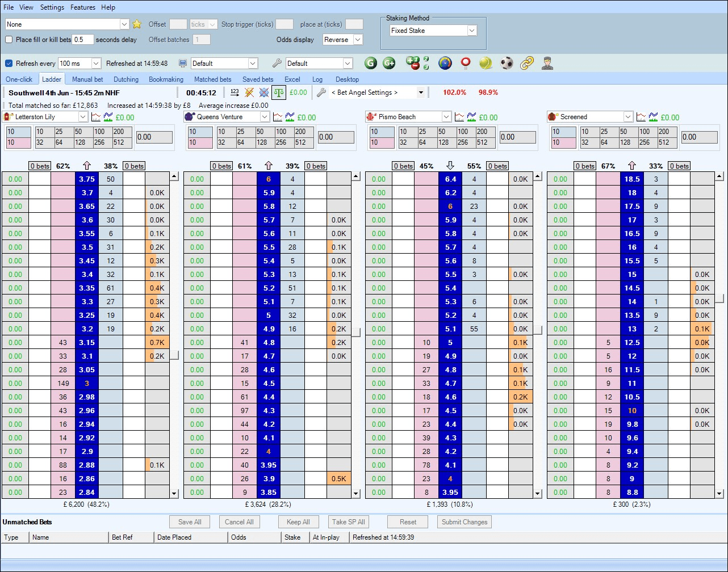Image resolution: width=728 pixels, height=572 pixels.
Task: Click the chart graph icon beside Letterston Lily
Action: click(95, 117)
